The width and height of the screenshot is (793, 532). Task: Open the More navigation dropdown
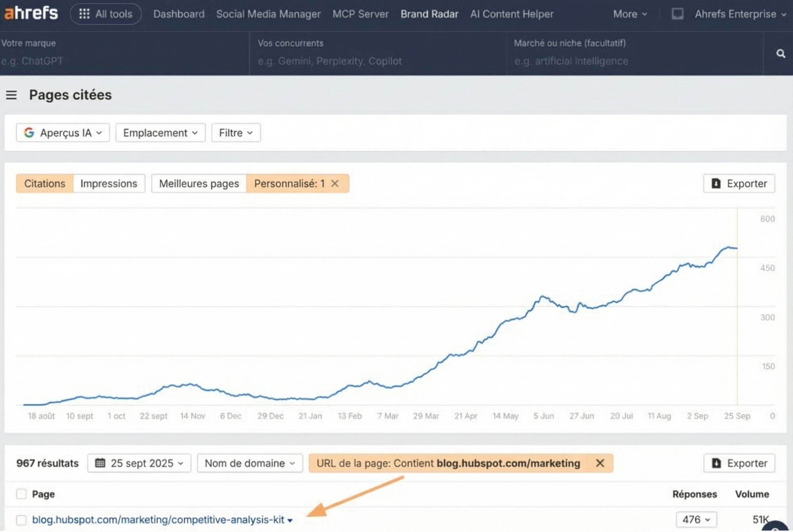(629, 14)
